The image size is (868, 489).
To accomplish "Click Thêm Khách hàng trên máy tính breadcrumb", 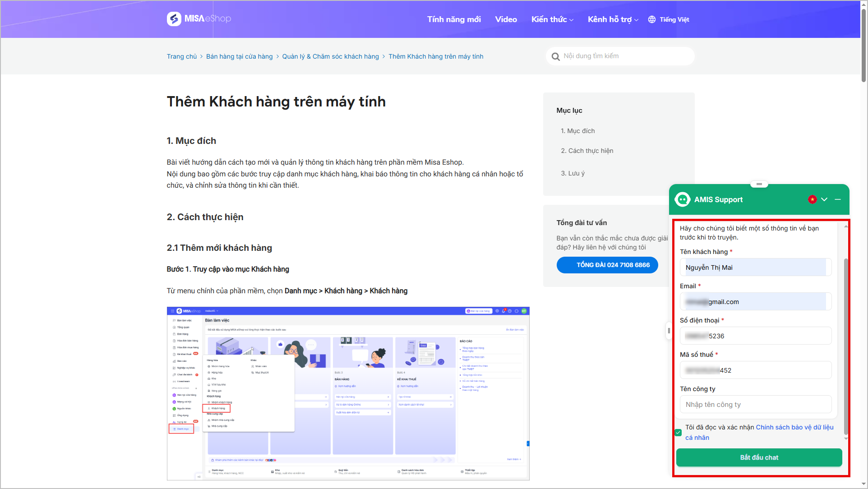I will point(436,56).
